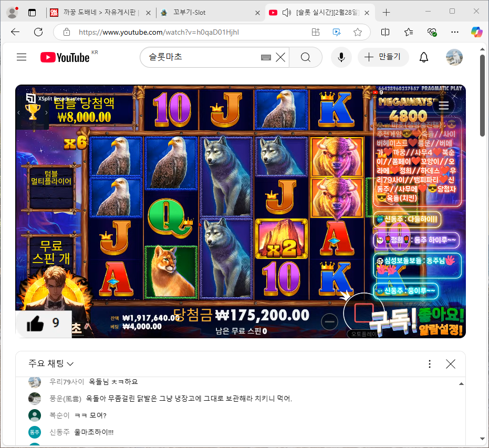The height and width of the screenshot is (448, 489).
Task: Click 우리79사이 chat username
Action: coord(67,382)
